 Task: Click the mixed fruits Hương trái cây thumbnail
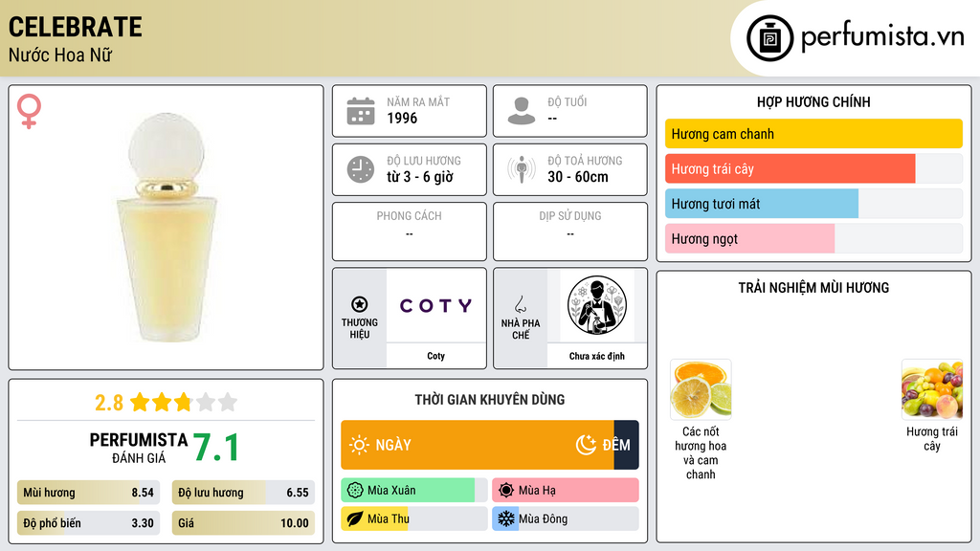tap(932, 389)
